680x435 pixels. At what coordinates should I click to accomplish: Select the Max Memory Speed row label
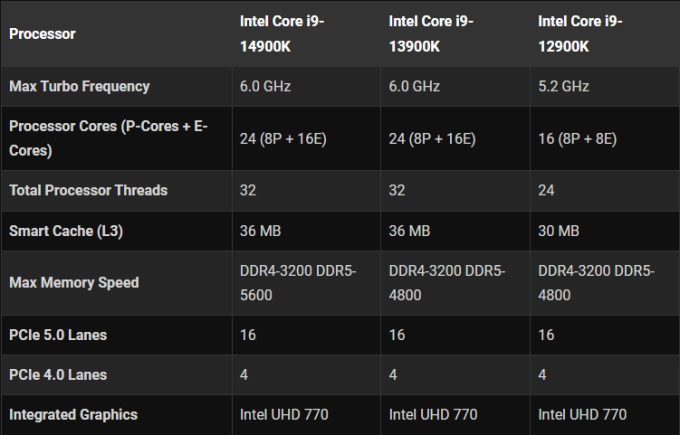(x=74, y=282)
